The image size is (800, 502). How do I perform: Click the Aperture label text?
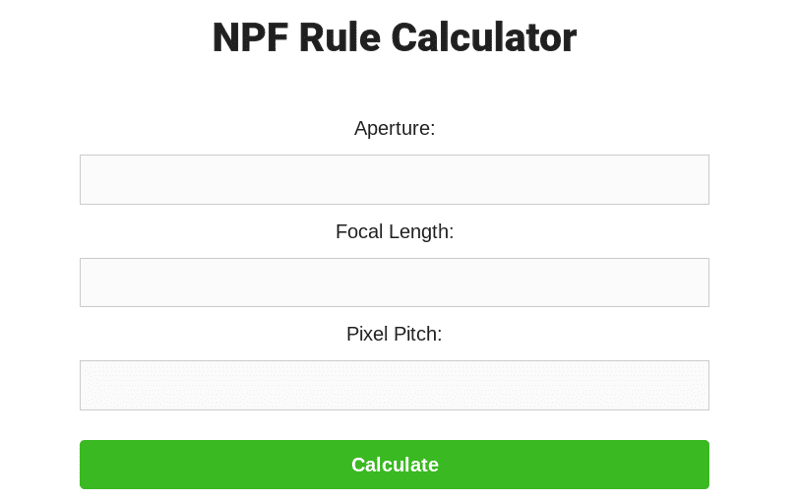pos(394,128)
